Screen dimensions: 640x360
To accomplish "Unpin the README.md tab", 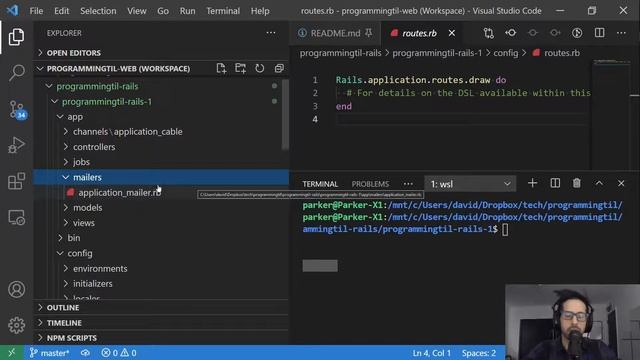I will (369, 33).
